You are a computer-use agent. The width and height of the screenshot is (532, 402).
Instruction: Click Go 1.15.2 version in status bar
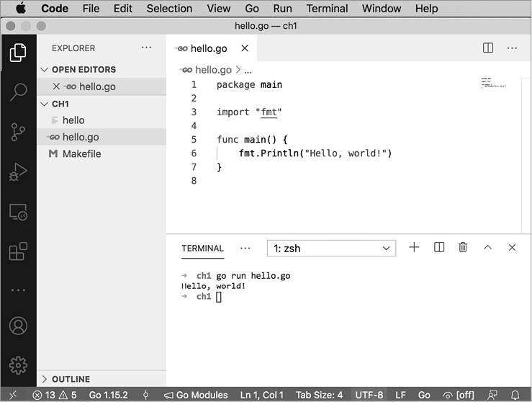(x=108, y=395)
